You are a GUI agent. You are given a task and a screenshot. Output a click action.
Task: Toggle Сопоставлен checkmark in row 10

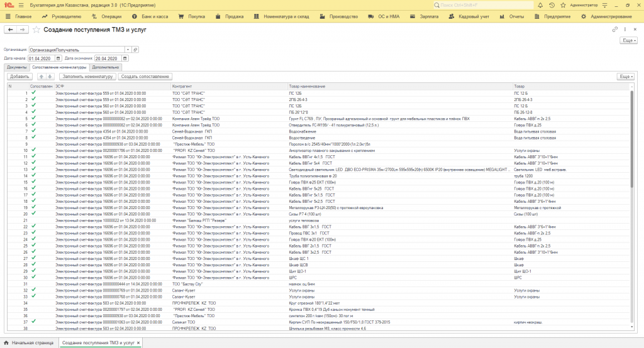pos(34,150)
